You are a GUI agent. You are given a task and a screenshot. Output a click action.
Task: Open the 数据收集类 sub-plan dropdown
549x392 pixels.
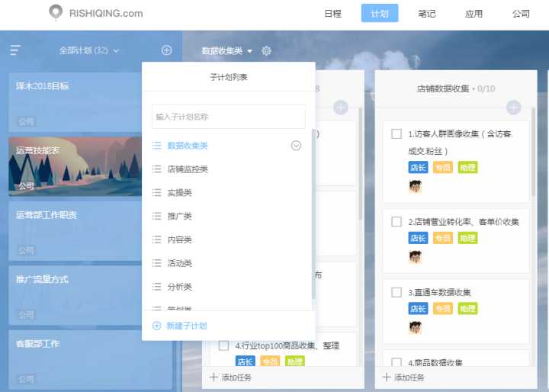[x=226, y=51]
